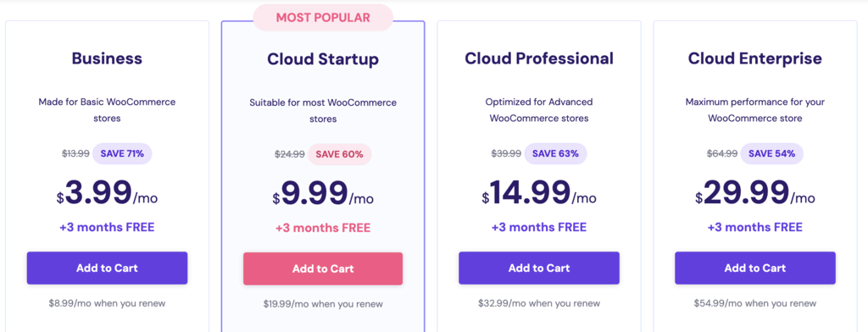Add Cloud Professional plan to cart
The height and width of the screenshot is (332, 868).
538,268
